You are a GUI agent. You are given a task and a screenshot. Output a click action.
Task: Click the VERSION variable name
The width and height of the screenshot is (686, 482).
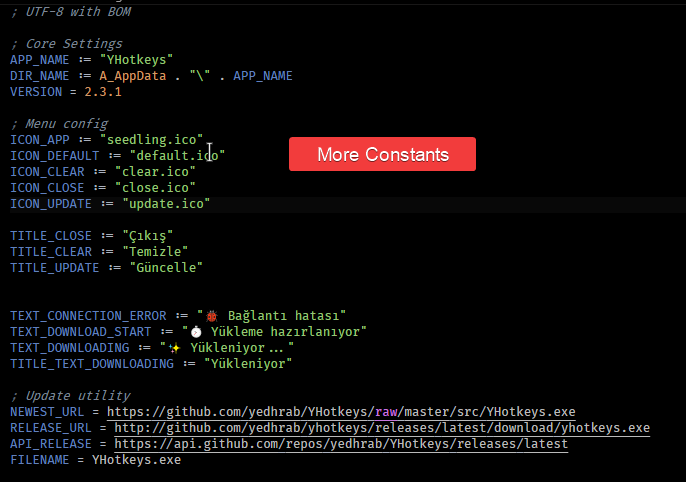[36, 92]
